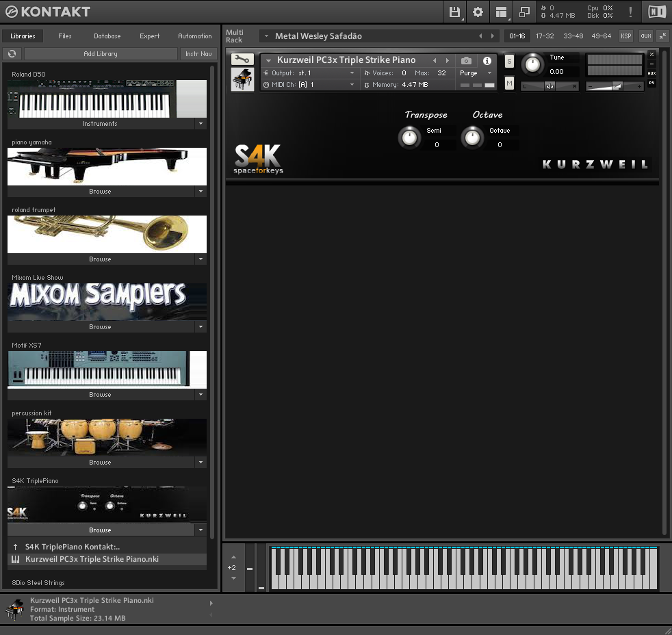The image size is (672, 635).
Task: Go to next instrument preset arrow
Action: (448, 61)
